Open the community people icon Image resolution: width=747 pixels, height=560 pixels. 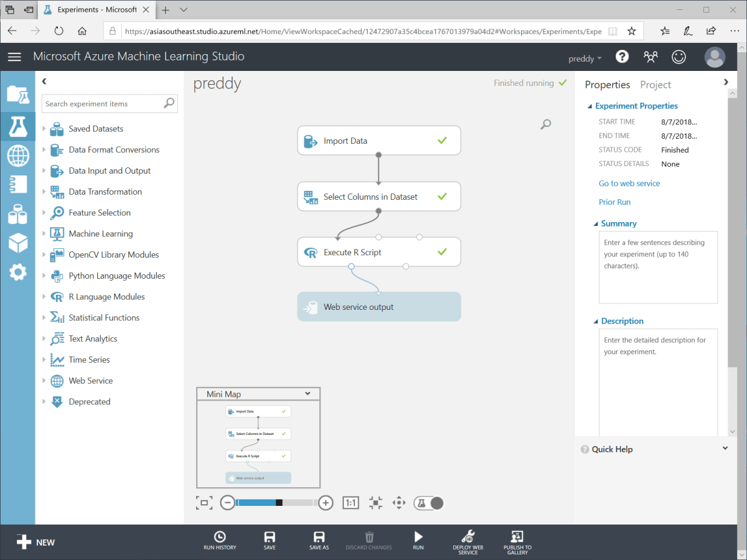651,57
